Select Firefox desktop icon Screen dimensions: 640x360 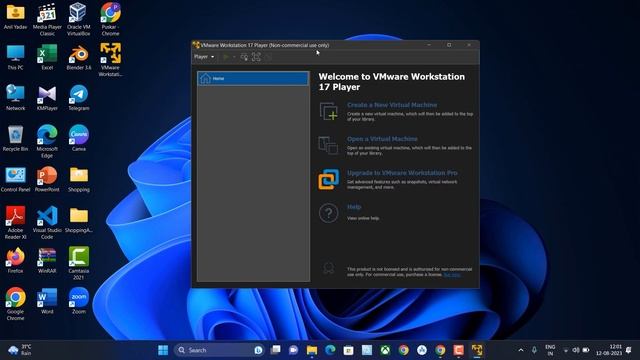coord(16,260)
